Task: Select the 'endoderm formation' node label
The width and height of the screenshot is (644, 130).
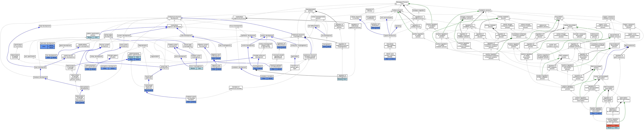Action: click(x=267, y=76)
